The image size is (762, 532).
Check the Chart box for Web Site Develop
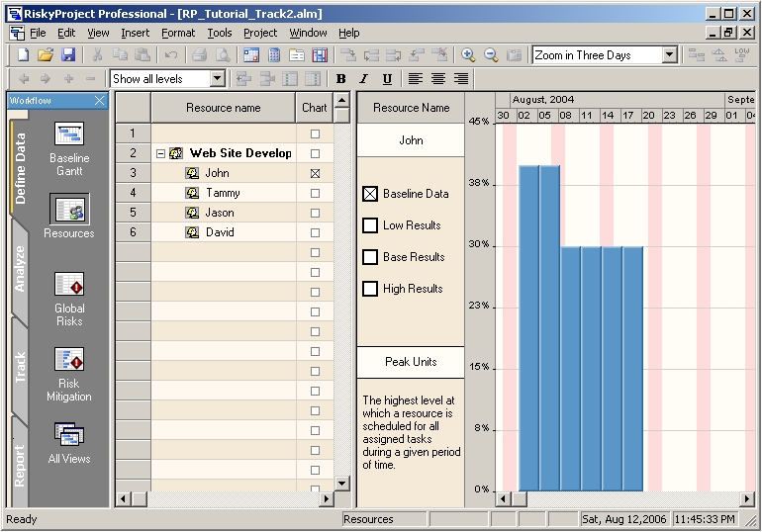coord(315,154)
